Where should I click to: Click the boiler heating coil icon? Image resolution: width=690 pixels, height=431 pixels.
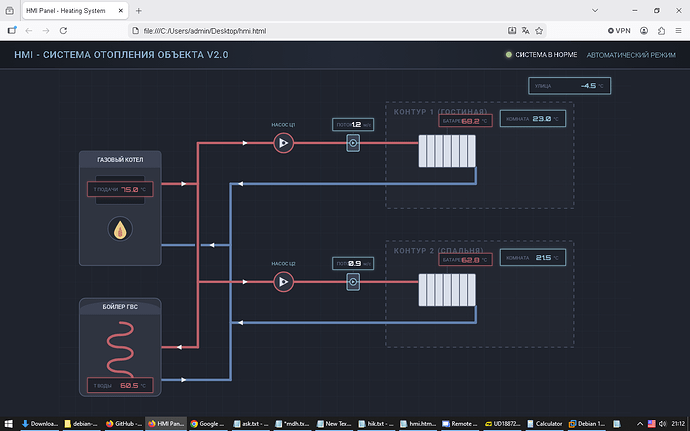tap(120, 351)
